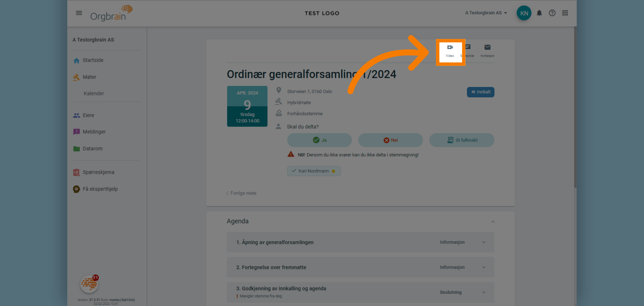Open the apps grid menu

[x=565, y=13]
